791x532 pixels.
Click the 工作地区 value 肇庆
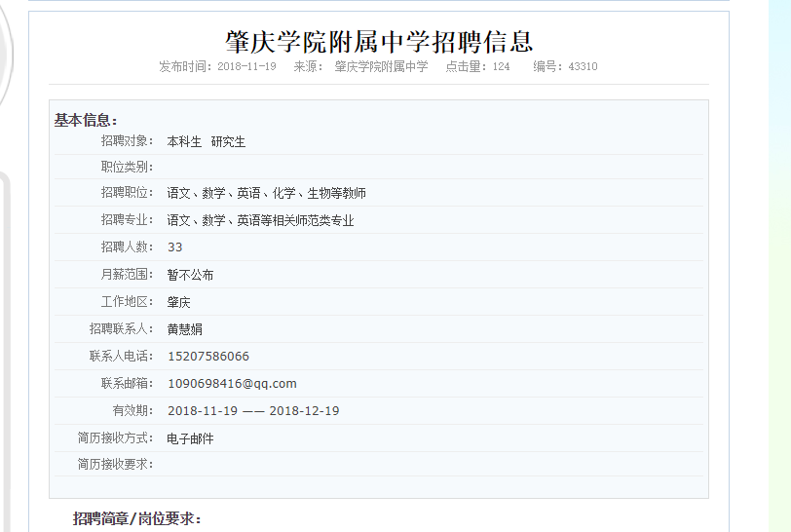[x=178, y=303]
